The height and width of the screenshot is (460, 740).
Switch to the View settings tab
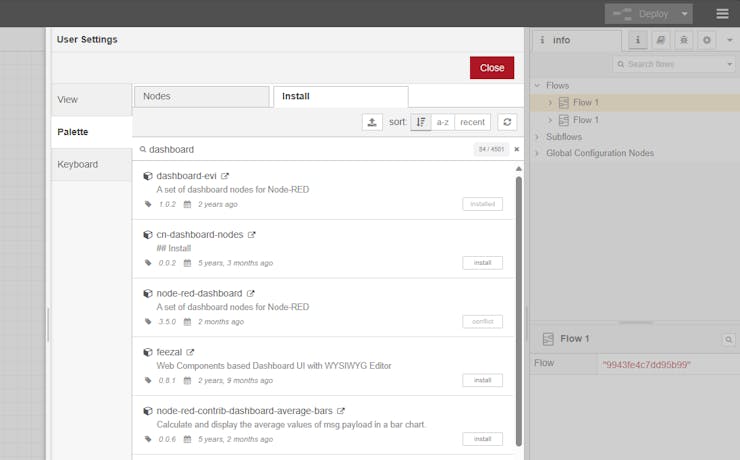click(92, 100)
